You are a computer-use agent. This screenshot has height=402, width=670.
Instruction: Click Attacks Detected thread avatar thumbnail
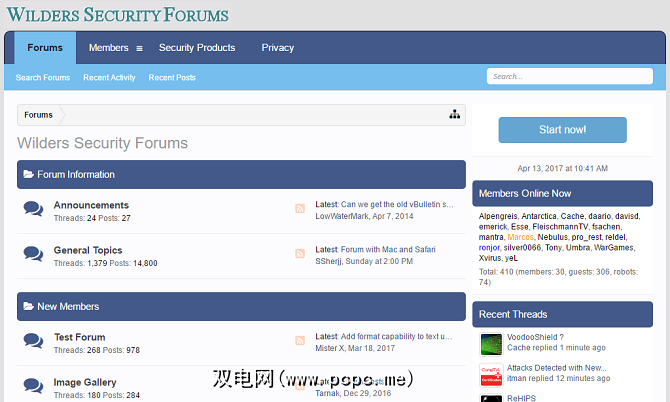point(491,375)
